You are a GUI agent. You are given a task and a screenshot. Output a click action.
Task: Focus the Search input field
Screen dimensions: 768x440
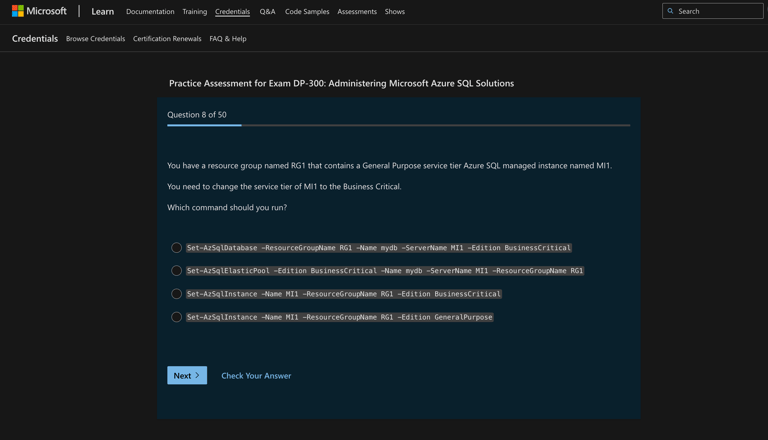click(x=718, y=11)
